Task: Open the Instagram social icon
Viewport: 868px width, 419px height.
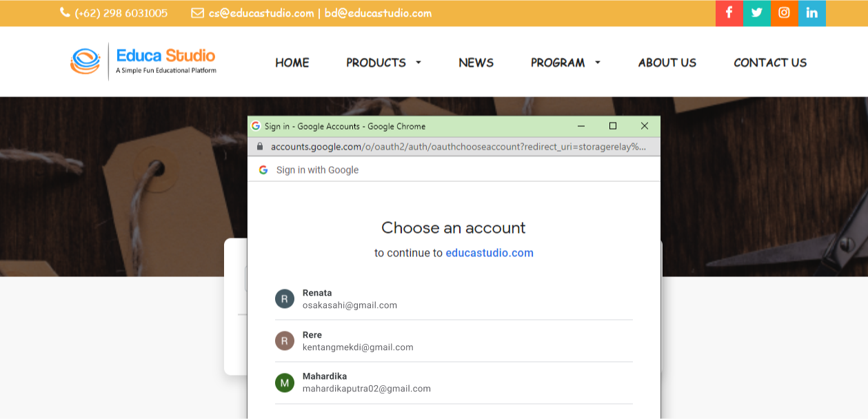Action: click(x=784, y=13)
